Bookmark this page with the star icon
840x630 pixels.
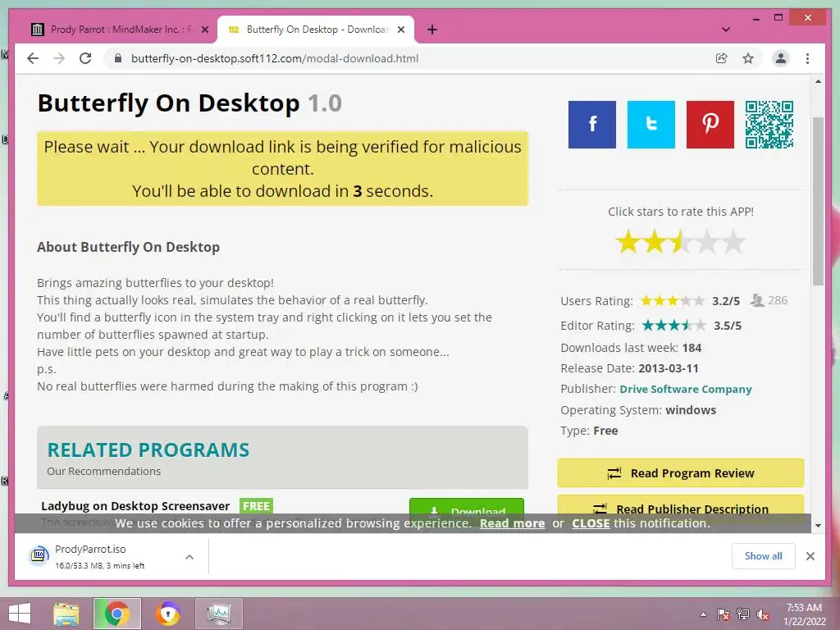tap(748, 58)
